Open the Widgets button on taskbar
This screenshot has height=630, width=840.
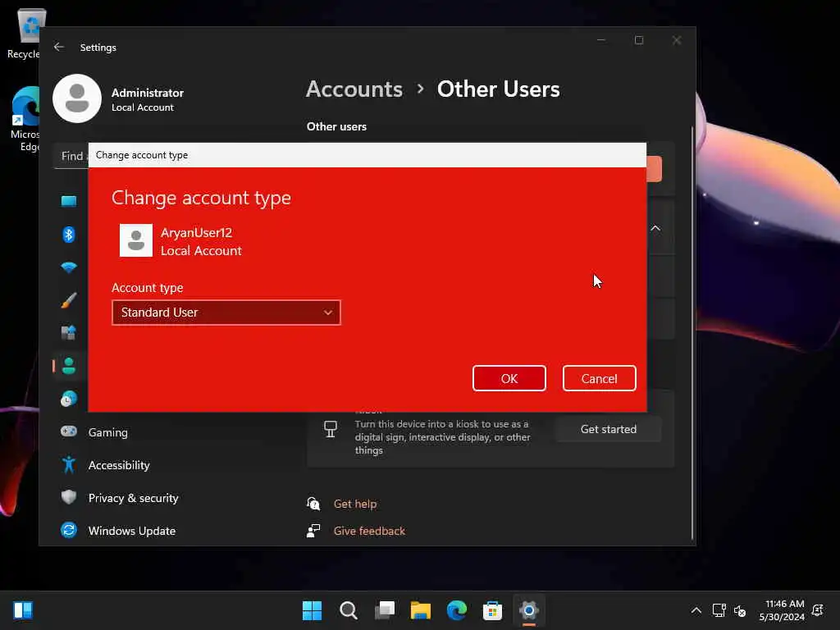click(x=23, y=610)
